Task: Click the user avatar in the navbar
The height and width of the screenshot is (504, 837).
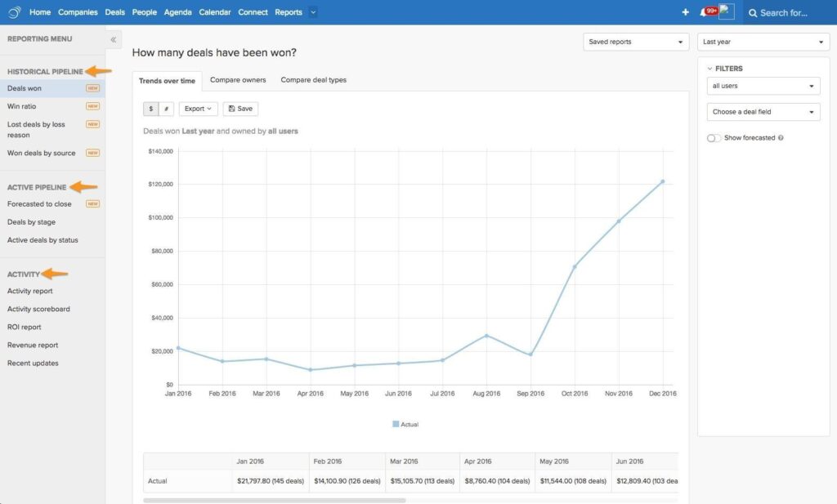Action: click(x=726, y=11)
